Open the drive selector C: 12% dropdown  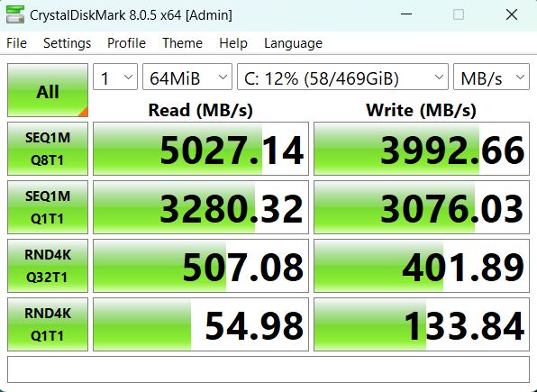[342, 77]
